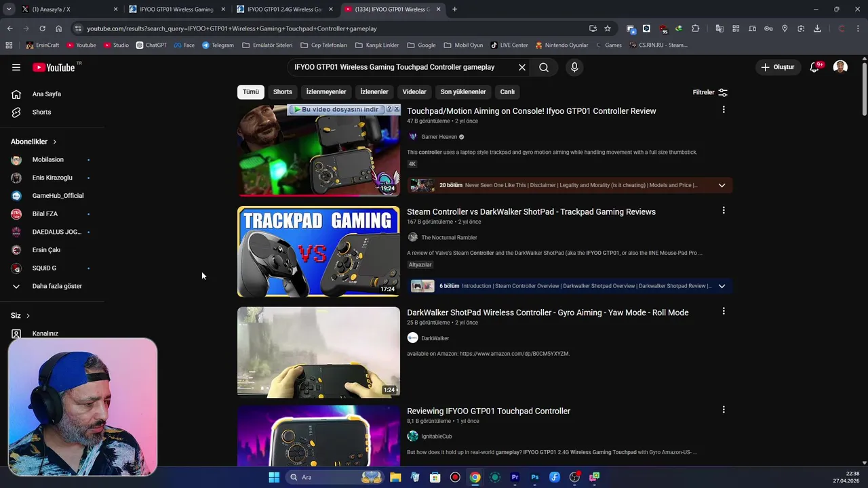Select the İzlenenler filter chip
868x488 pixels.
click(x=374, y=91)
